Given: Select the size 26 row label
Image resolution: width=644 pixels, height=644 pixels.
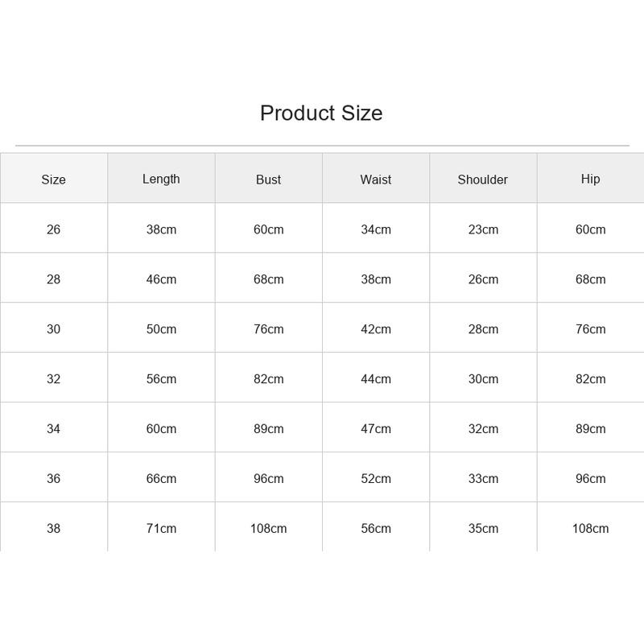Looking at the screenshot, I should click(53, 229).
